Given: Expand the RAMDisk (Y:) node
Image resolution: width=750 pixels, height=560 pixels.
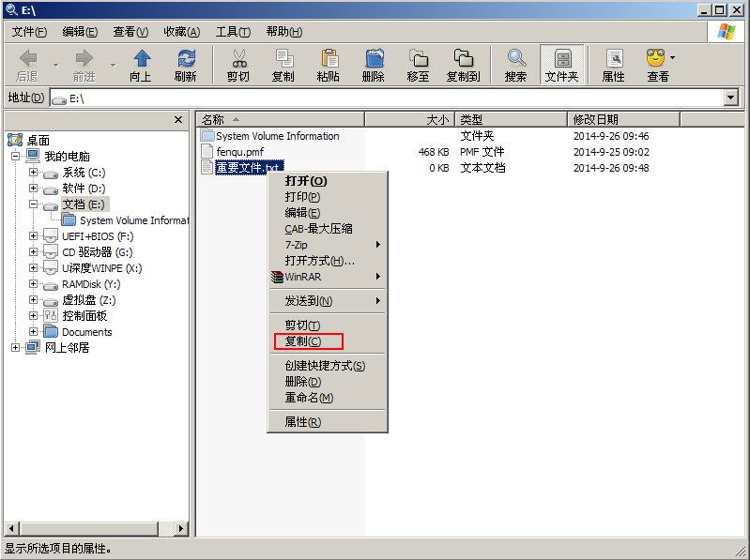Looking at the screenshot, I should pyautogui.click(x=33, y=284).
